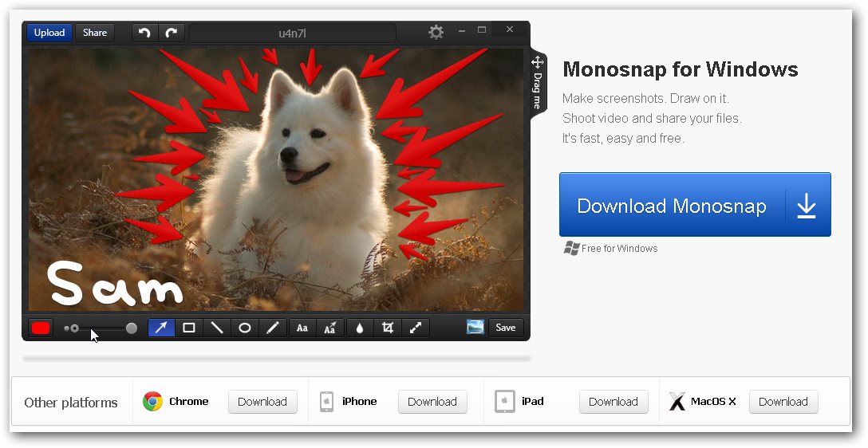Minimize the Monosnap editor window
Viewport: 868px width, 448px height.
tap(462, 31)
